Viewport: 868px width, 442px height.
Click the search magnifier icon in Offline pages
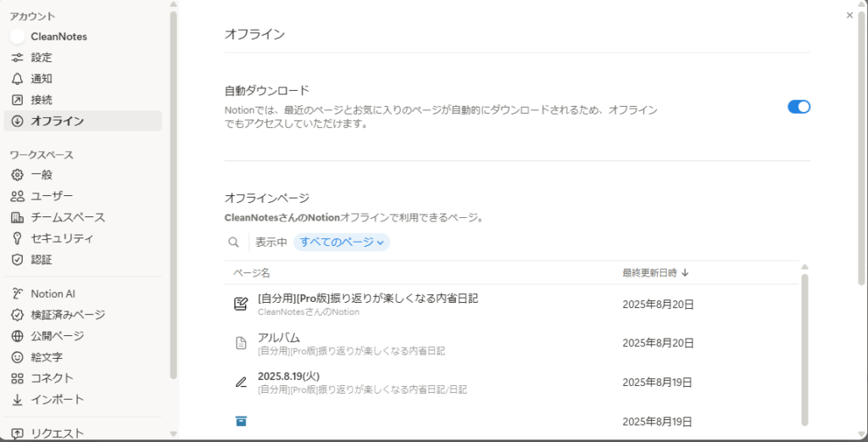(x=234, y=242)
